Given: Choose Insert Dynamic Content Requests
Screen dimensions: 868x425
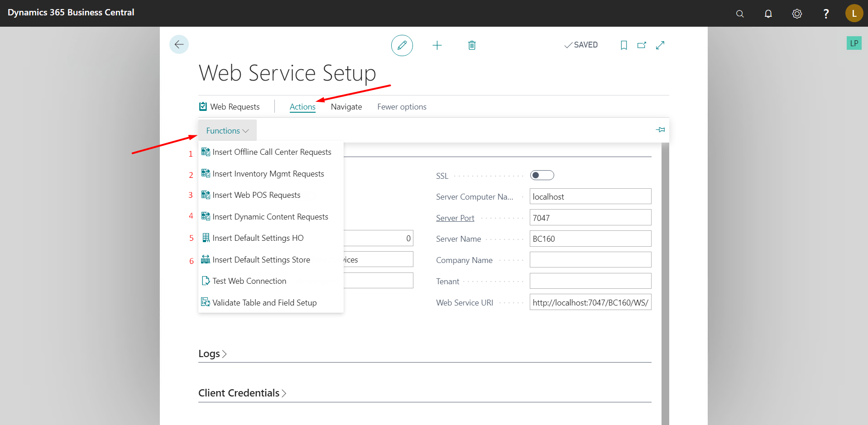Looking at the screenshot, I should (x=271, y=217).
